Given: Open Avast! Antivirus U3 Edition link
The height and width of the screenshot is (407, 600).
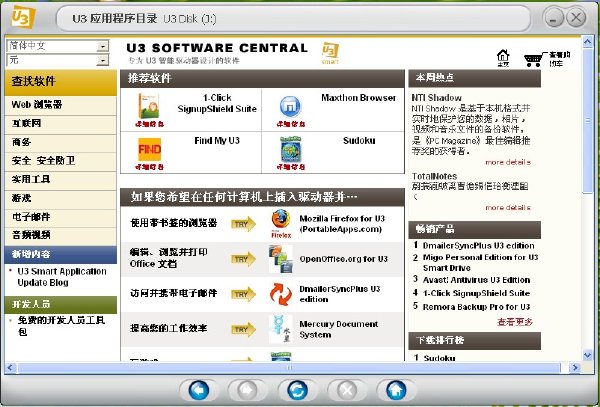Looking at the screenshot, I should [476, 280].
